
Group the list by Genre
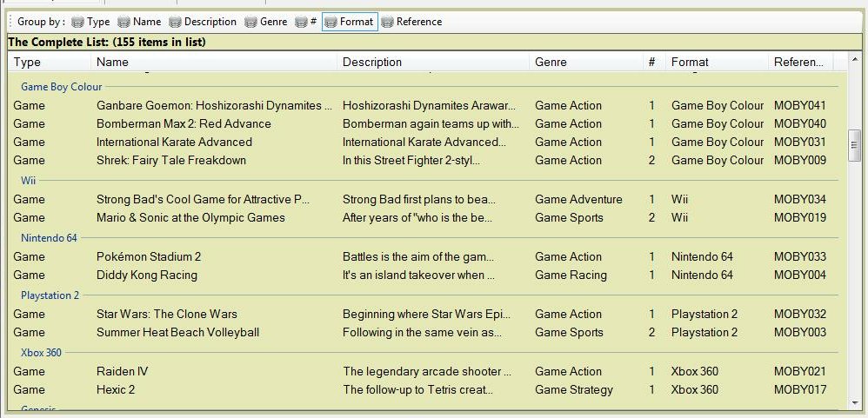265,22
